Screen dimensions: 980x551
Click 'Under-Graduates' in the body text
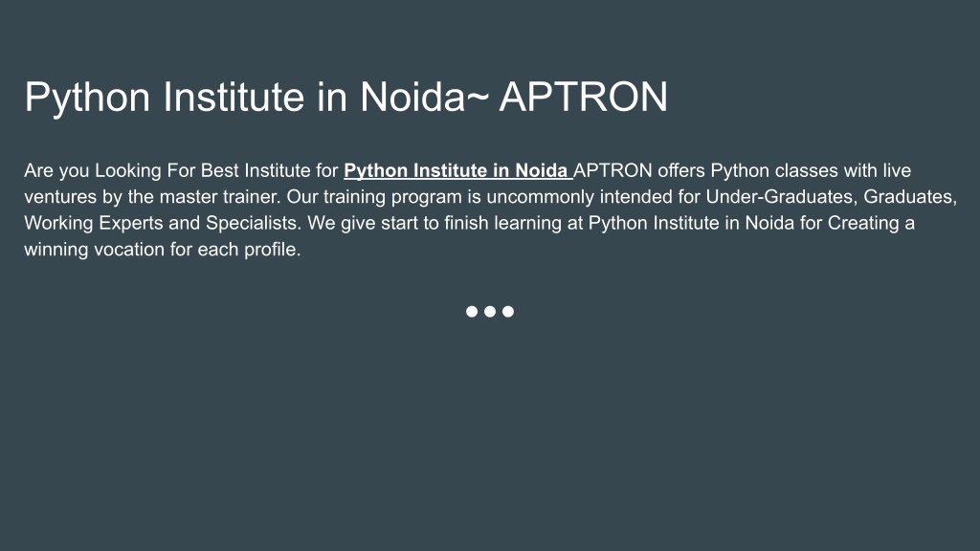click(779, 197)
